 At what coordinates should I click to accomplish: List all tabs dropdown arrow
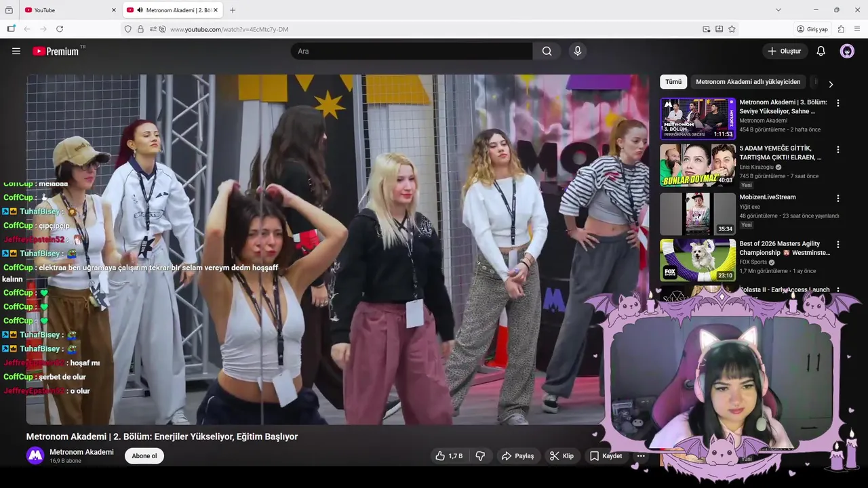point(778,10)
